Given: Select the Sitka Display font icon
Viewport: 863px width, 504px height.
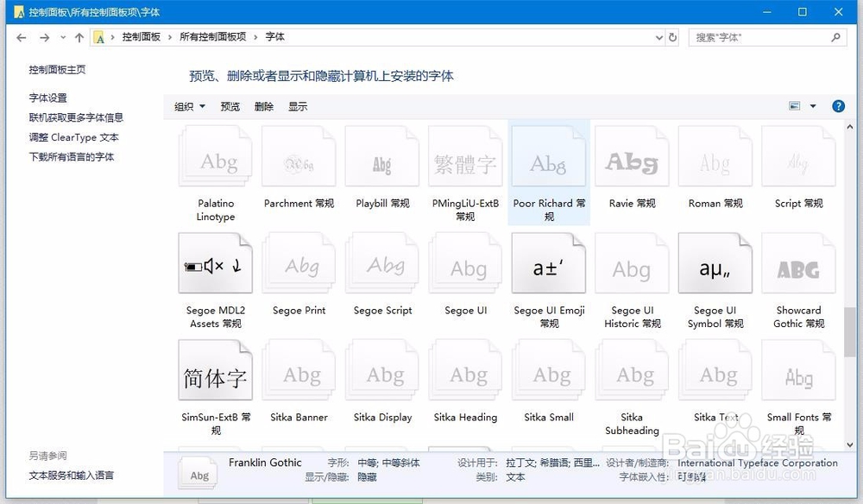Looking at the screenshot, I should click(x=382, y=370).
